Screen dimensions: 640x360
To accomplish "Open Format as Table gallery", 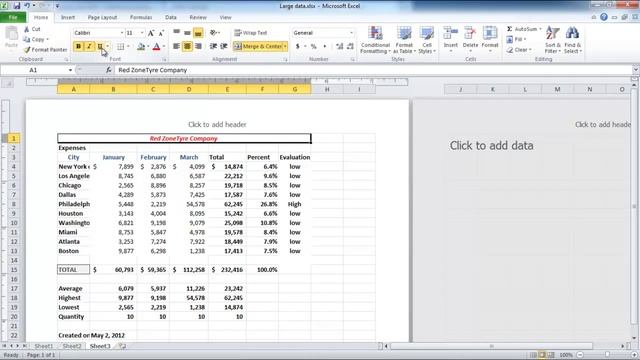I will click(x=404, y=40).
